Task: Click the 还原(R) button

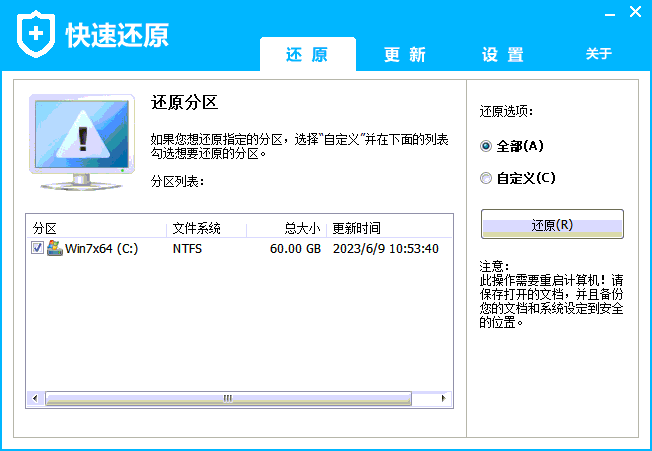Action: 552,224
